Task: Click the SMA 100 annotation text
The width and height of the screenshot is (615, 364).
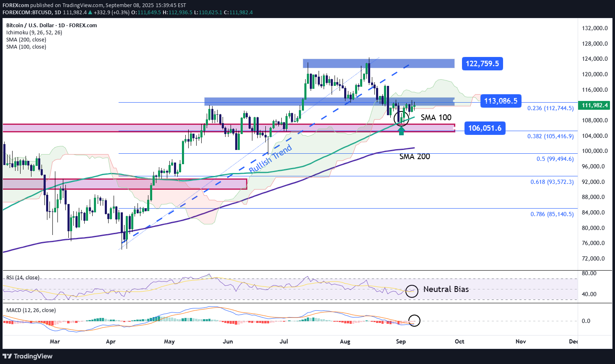Action: (x=436, y=118)
